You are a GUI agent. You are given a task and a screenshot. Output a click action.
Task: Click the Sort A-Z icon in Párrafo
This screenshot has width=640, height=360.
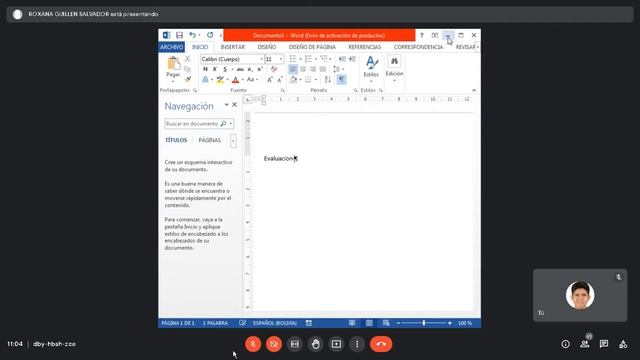[x=328, y=80]
